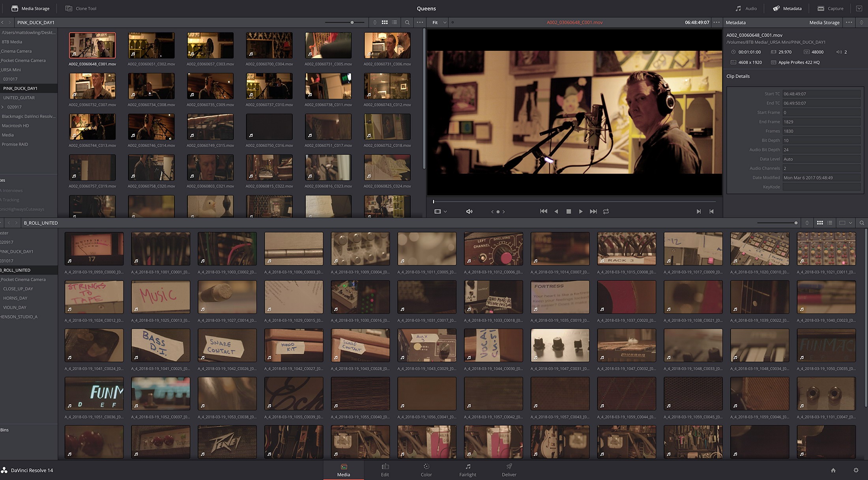Image resolution: width=868 pixels, height=480 pixels.
Task: Open viewer mode dropdown beside filmstrip icon
Action: 445,211
